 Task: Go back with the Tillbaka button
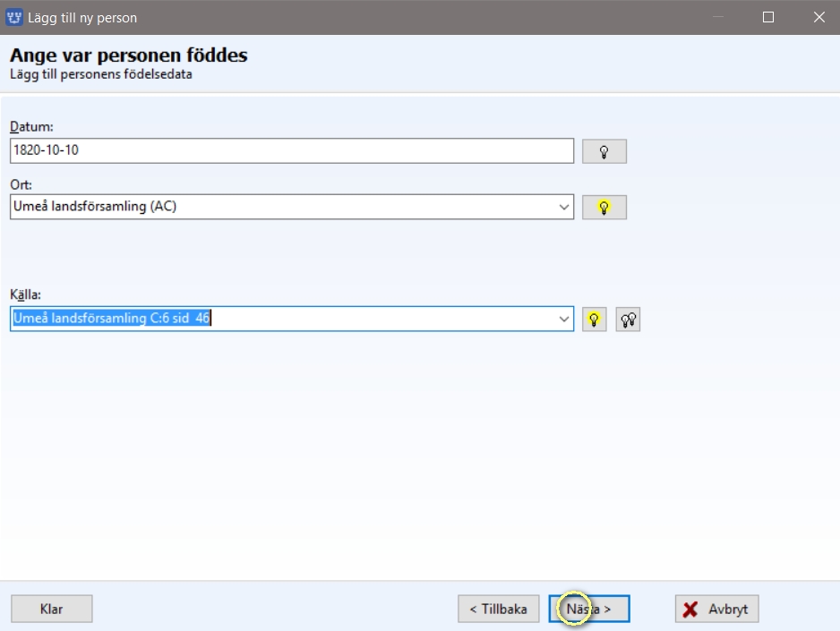click(x=498, y=609)
